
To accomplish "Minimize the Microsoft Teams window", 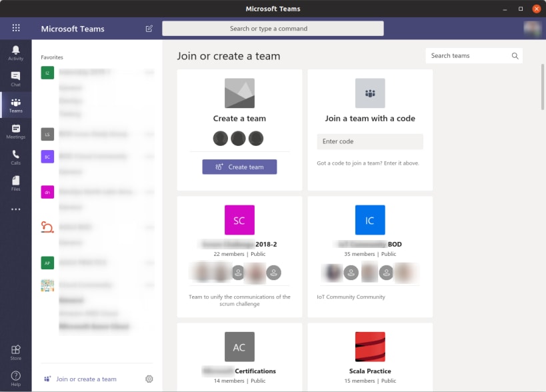I will 505,9.
